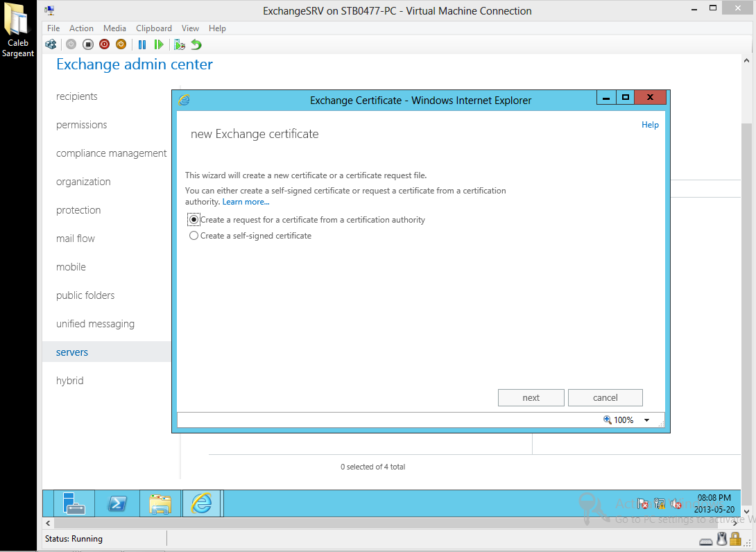The width and height of the screenshot is (756, 552).
Task: Click the Action Center flag tray icon
Action: (643, 503)
